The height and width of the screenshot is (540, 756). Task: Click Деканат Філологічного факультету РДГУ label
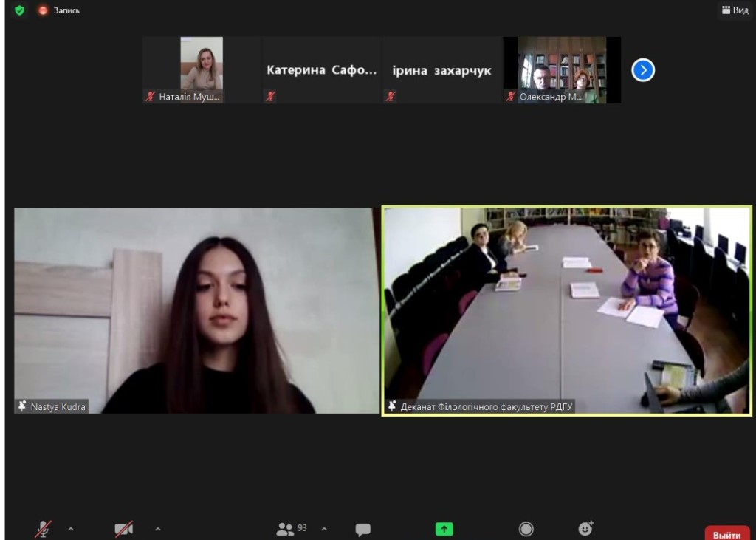point(487,407)
